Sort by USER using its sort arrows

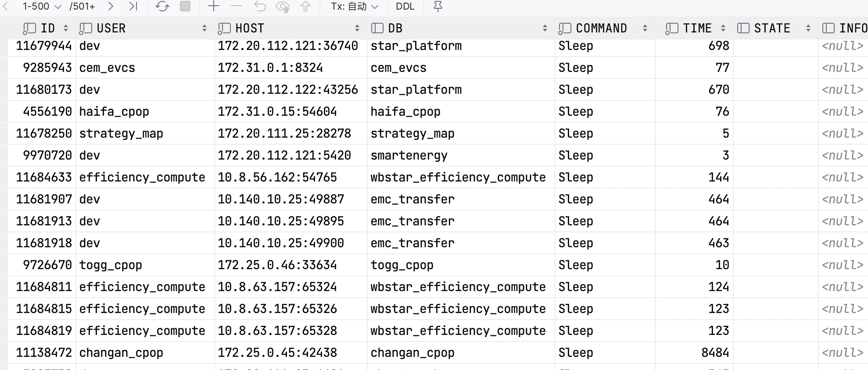(x=204, y=28)
